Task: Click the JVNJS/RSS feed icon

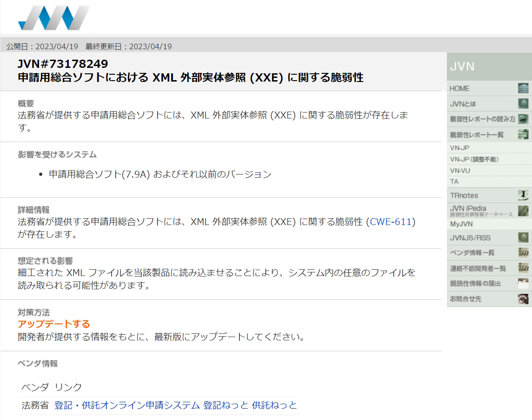Action: point(524,237)
